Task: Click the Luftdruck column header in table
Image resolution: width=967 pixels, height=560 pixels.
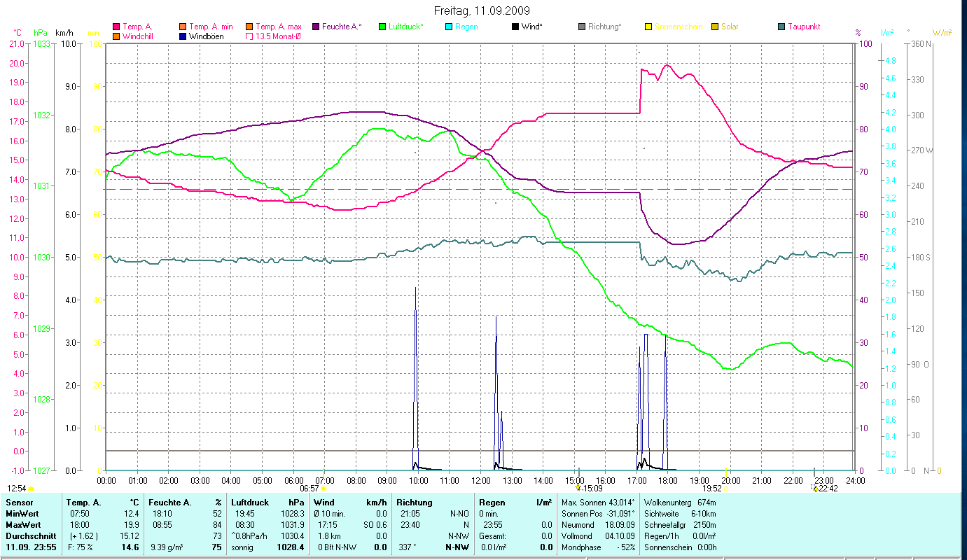Action: pyautogui.click(x=250, y=503)
